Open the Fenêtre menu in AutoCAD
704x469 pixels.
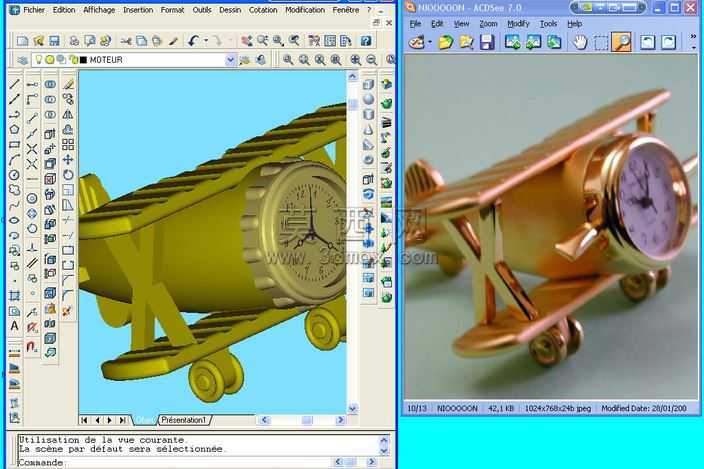(346, 9)
